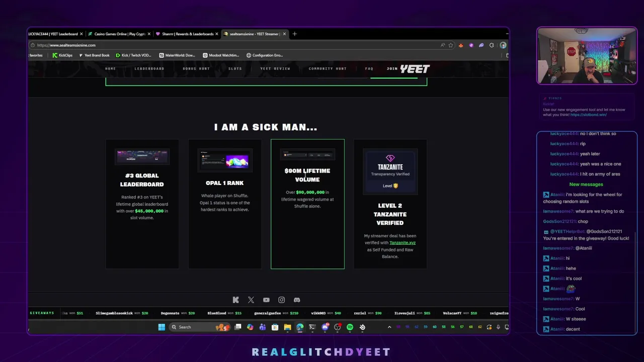Open LEADERBOARD in site navigation
This screenshot has height=362, width=644.
click(149, 68)
